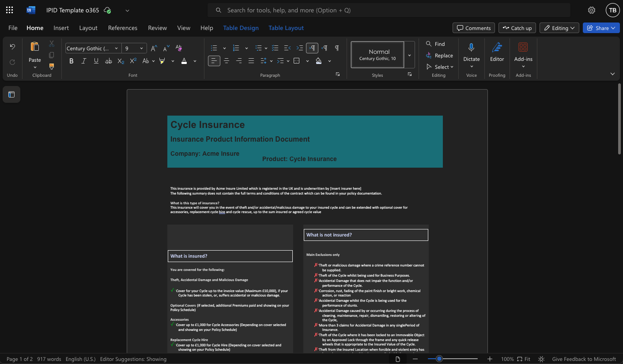Switch to the Layout tab
This screenshot has width=623, height=364.
tap(88, 28)
